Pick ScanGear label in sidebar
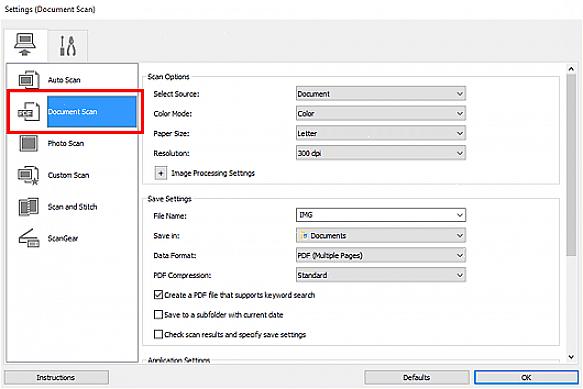The height and width of the screenshot is (389, 583). [63, 238]
